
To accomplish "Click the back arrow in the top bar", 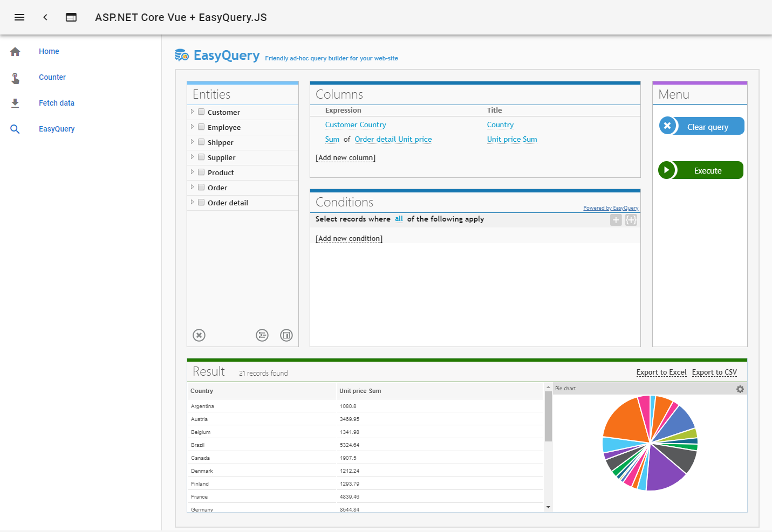I will tap(45, 17).
